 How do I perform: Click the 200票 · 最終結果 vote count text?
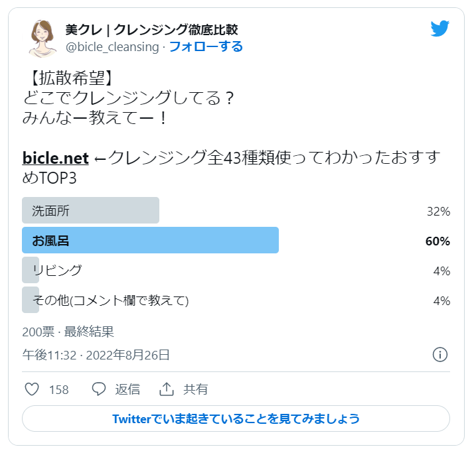[68, 332]
